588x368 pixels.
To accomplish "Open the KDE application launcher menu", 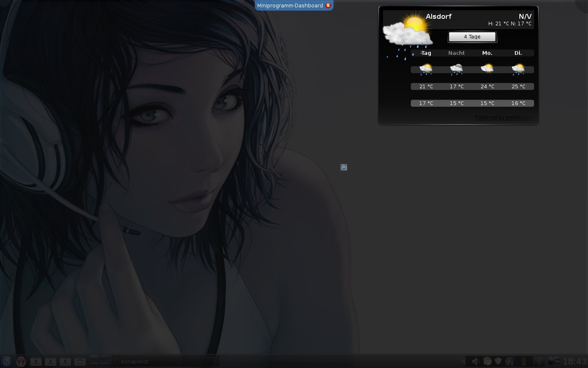I will [x=7, y=361].
